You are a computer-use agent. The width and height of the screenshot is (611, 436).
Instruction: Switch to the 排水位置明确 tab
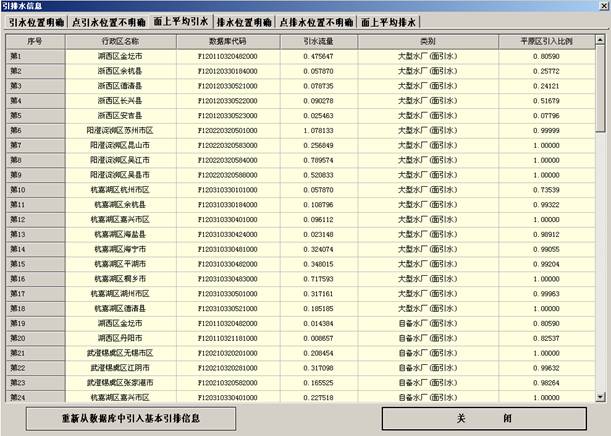pyautogui.click(x=244, y=21)
